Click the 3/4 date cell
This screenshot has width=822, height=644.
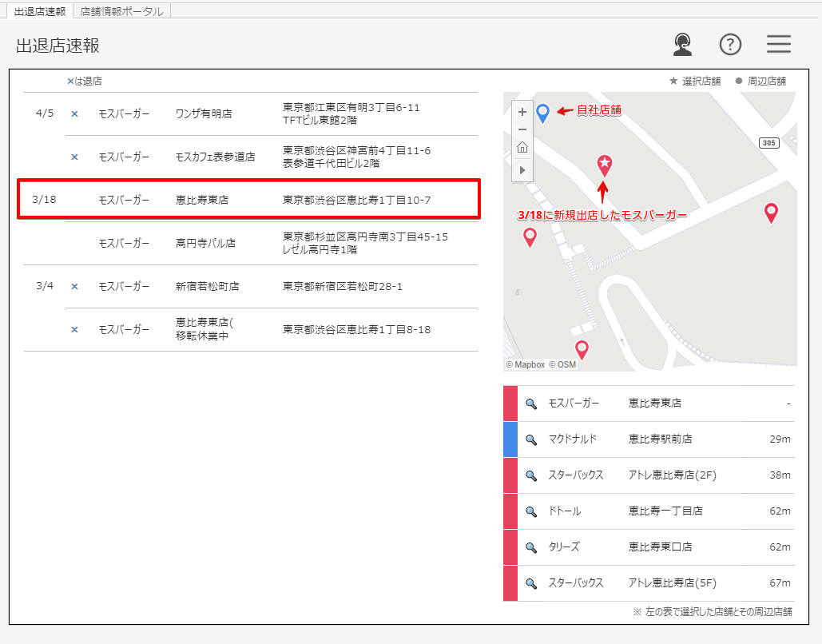point(45,286)
